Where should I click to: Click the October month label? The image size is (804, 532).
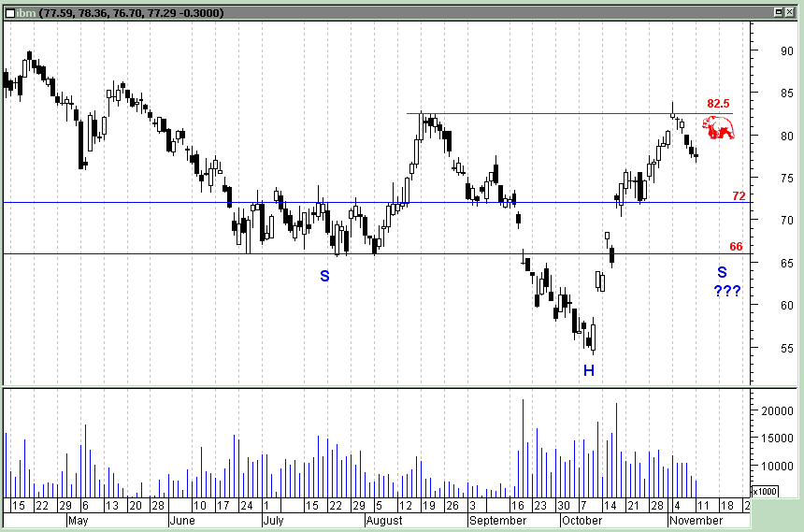582,521
